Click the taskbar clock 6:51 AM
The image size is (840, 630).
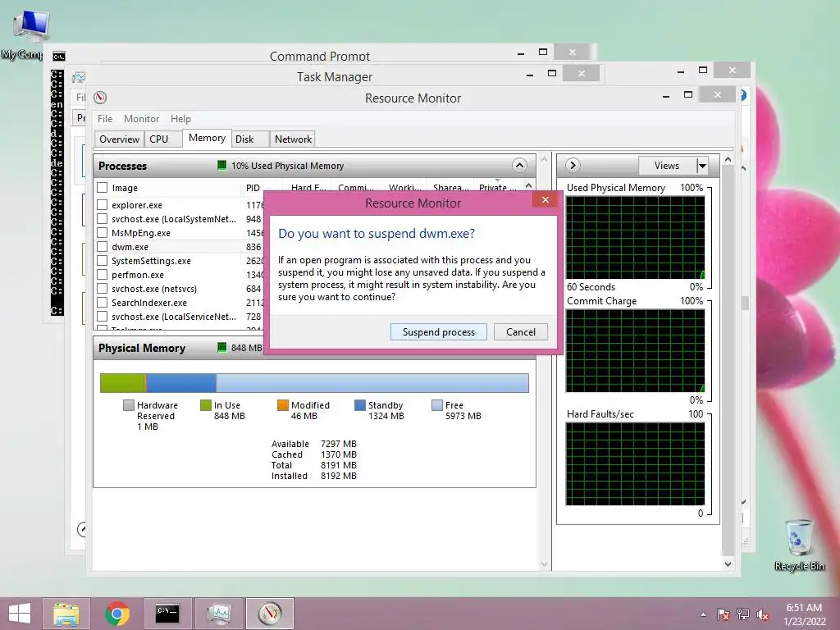pos(804,608)
